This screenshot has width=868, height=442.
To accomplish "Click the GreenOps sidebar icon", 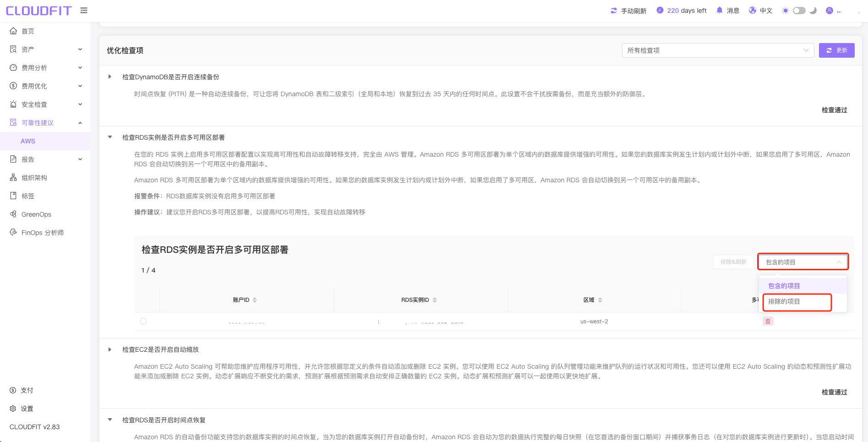I will [13, 214].
